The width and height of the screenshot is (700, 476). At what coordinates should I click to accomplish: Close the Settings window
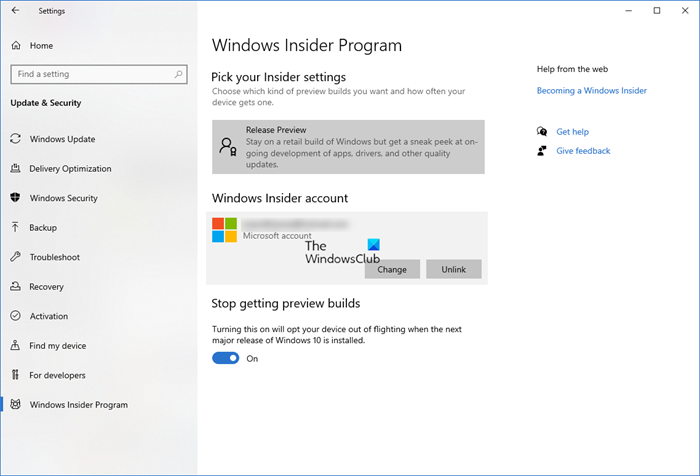[x=685, y=10]
